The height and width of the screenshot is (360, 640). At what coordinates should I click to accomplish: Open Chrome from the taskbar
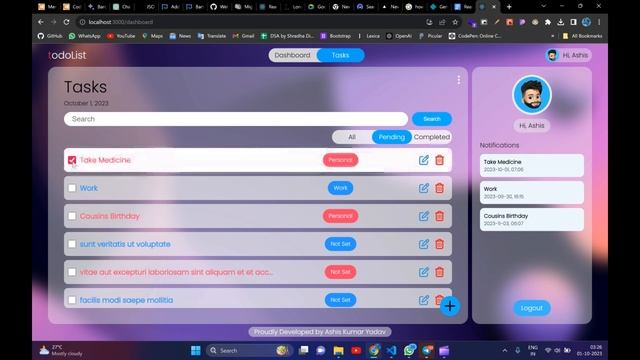(x=373, y=350)
